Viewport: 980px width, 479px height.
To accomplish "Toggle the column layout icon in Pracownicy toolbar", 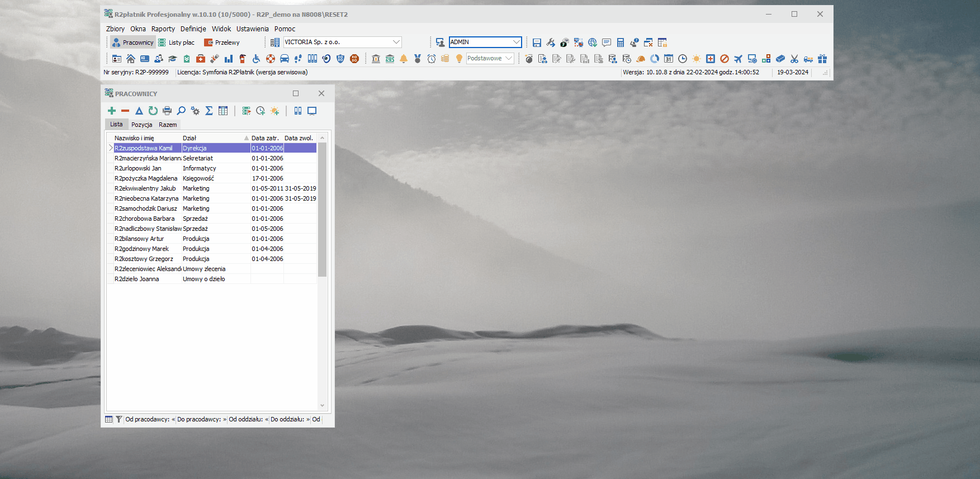I will 298,111.
